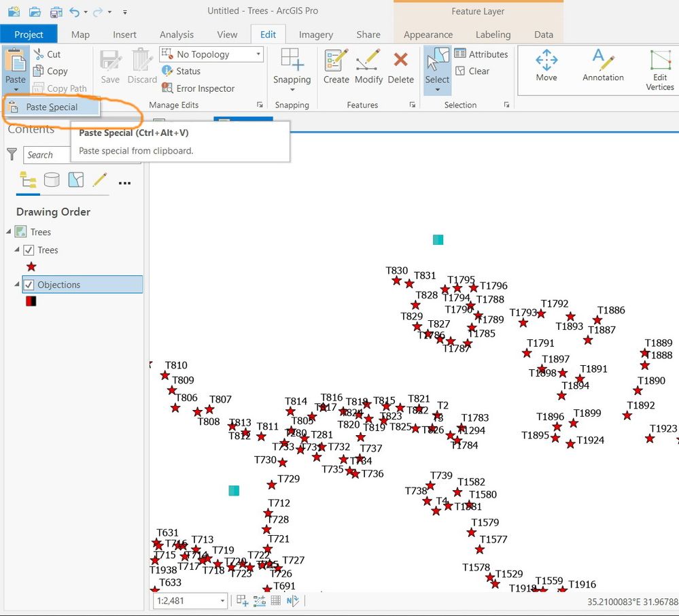This screenshot has height=616, width=679.
Task: Select the Modify features tool
Action: (x=368, y=60)
